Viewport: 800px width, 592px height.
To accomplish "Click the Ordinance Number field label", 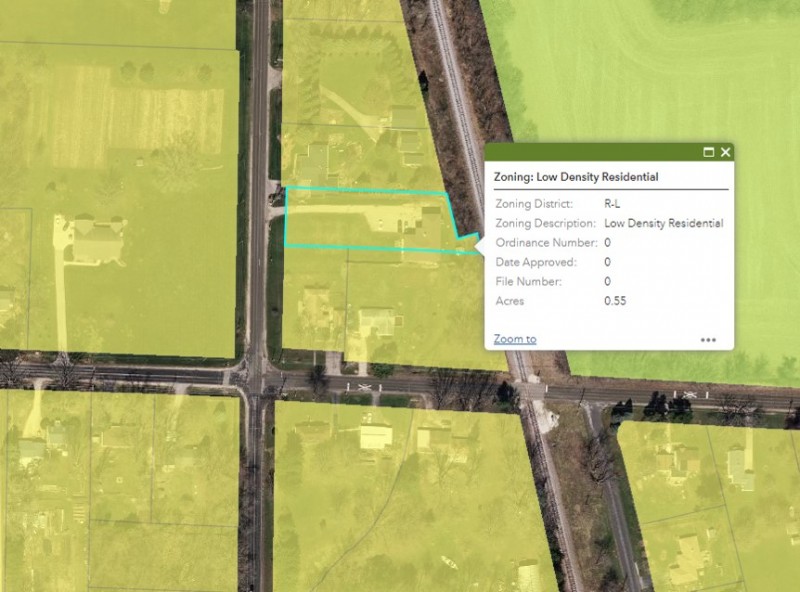I will point(546,243).
